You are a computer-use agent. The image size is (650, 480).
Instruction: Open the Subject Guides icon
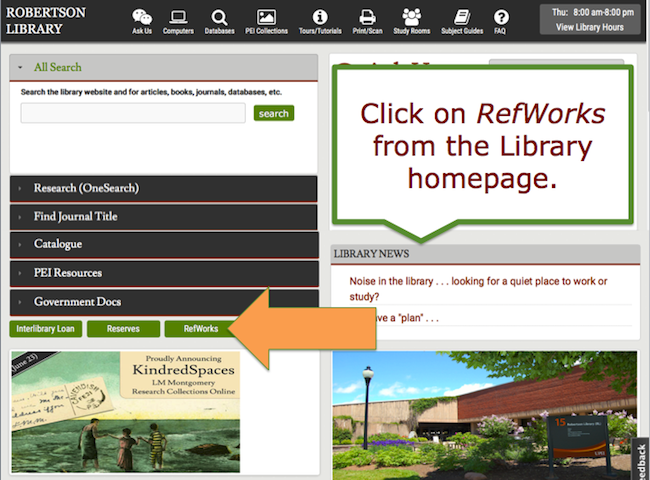(461, 18)
